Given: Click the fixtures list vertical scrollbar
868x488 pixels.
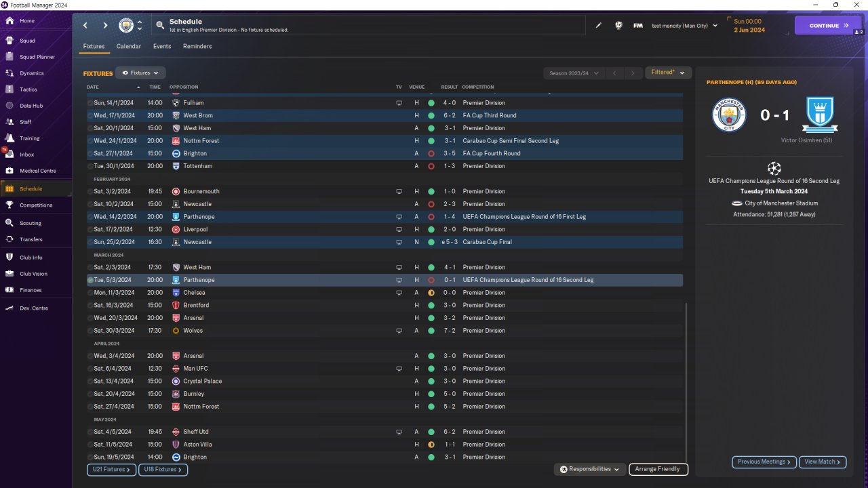Looking at the screenshot, I should [x=686, y=382].
